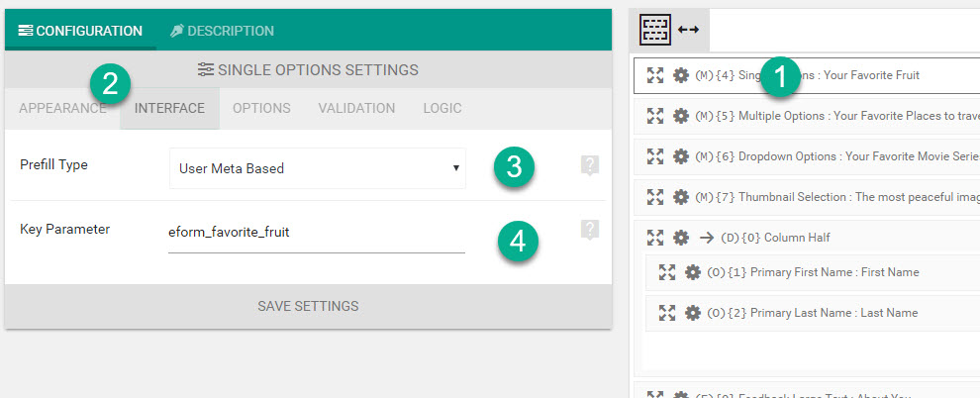Click help icon beside Prefill Type
The width and height of the screenshot is (980, 398).
click(x=590, y=165)
